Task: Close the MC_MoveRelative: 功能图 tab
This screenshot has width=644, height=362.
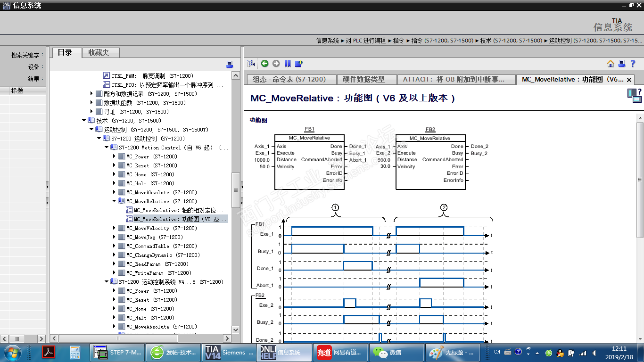Action: point(629,80)
